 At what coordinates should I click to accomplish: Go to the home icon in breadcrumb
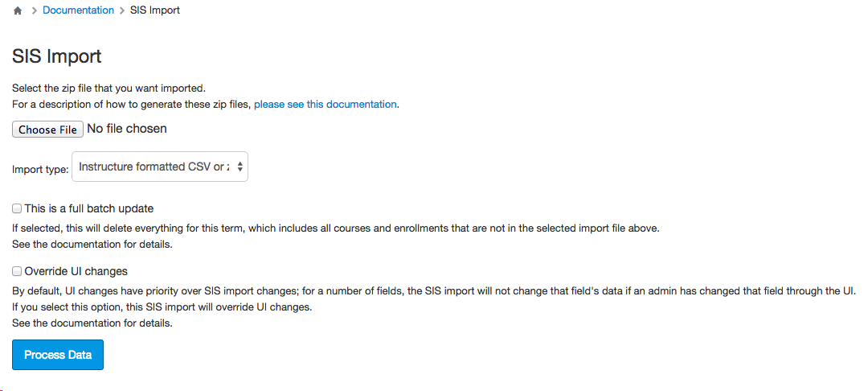click(x=18, y=10)
